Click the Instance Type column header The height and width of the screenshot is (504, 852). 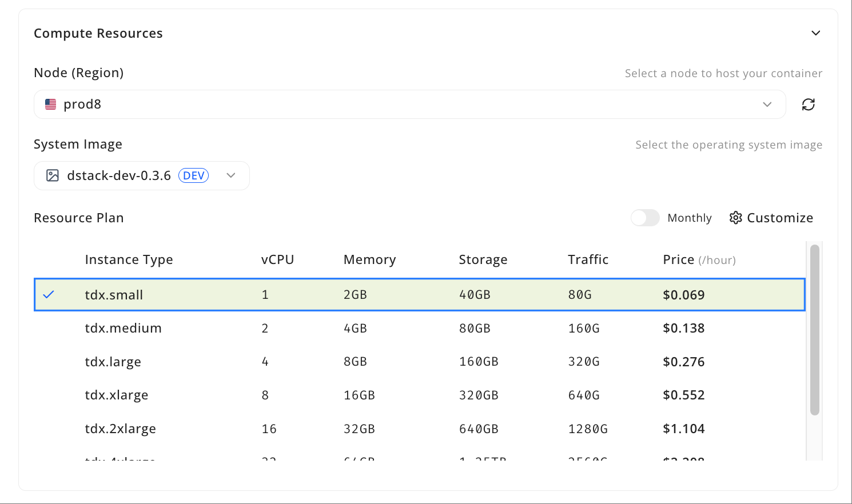click(129, 259)
